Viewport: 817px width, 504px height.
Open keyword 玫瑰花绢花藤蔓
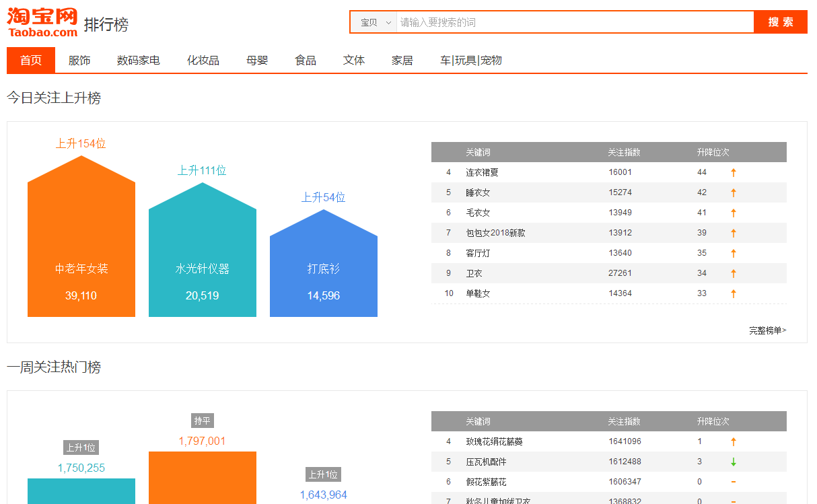(494, 441)
